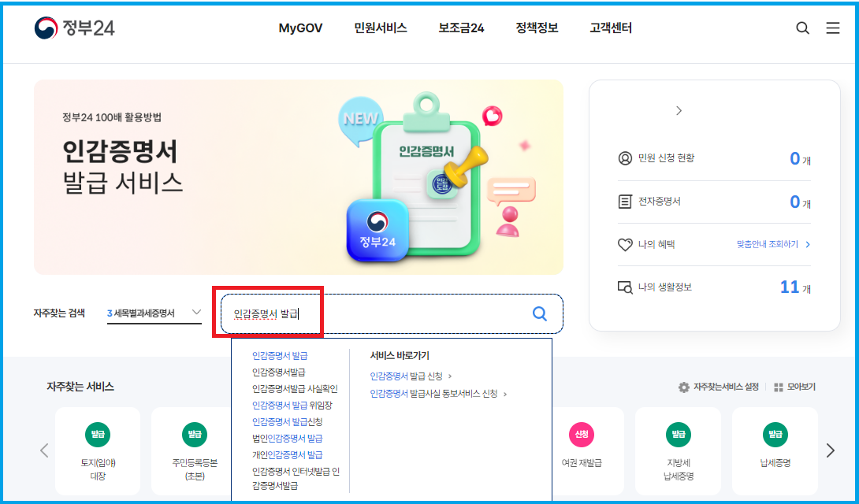The image size is (859, 504).
Task: Click the 납세증명 발급 icon
Action: coord(775,435)
